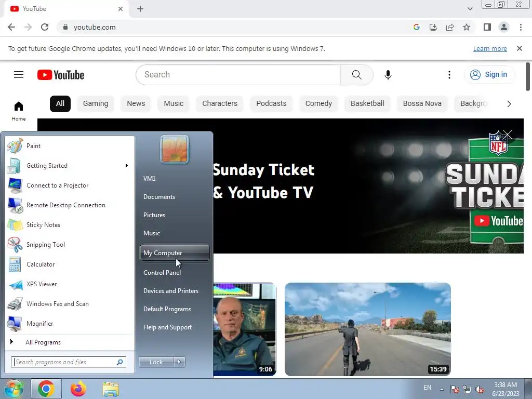Launch Firefox from the taskbar
The width and height of the screenshot is (532, 399).
coord(78,389)
